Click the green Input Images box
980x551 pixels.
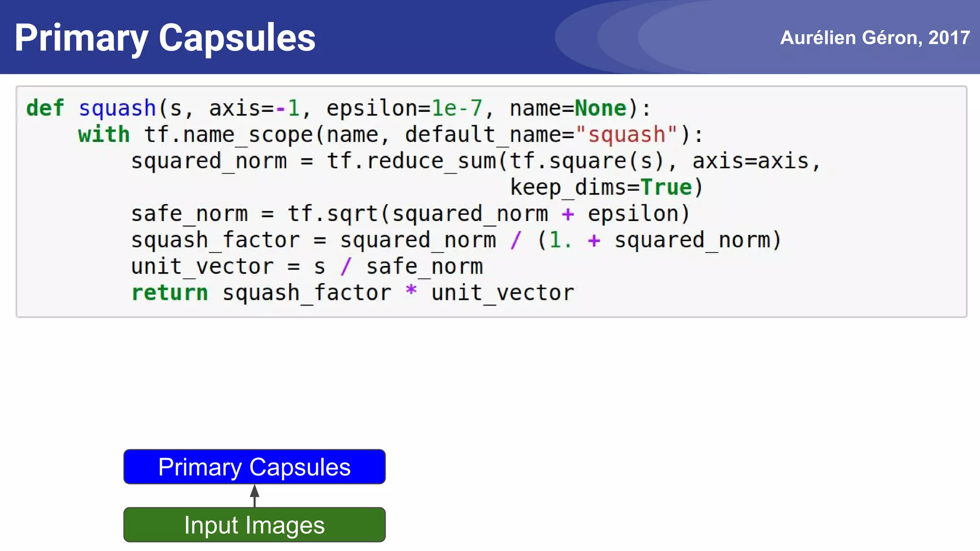point(255,525)
